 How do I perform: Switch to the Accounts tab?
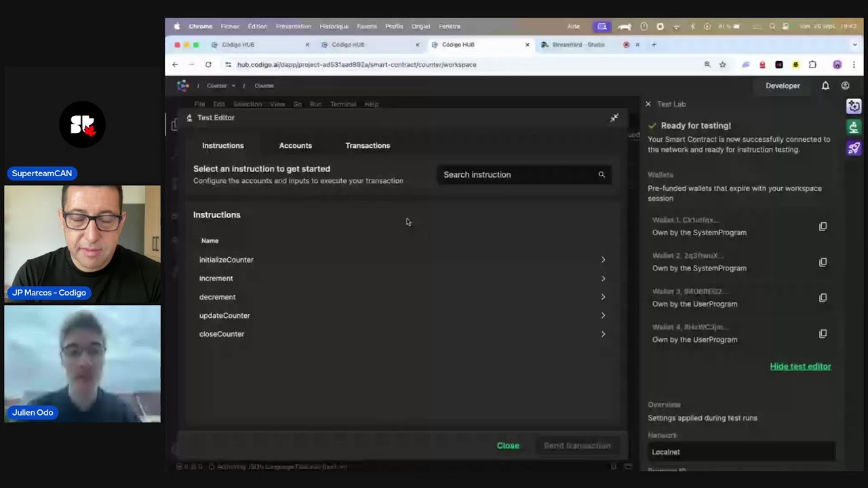[x=295, y=146]
